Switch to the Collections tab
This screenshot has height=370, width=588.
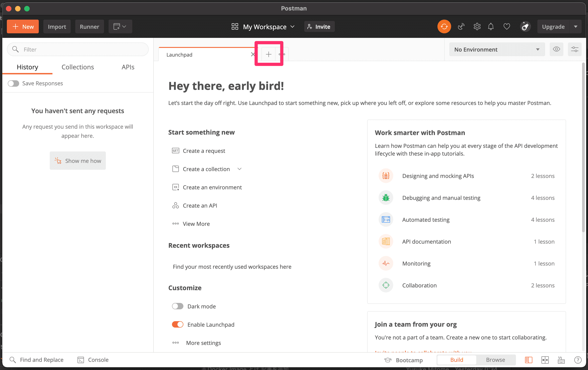(x=78, y=67)
